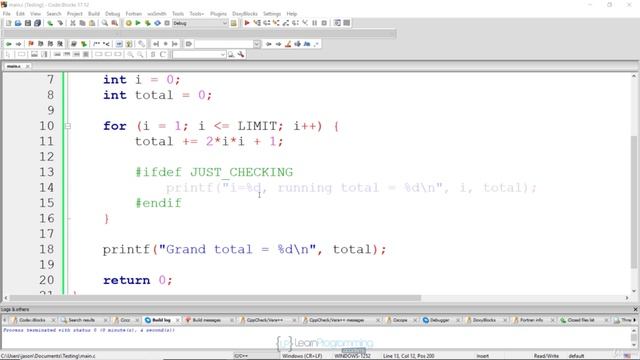Pause debugger with the Break icon
The height and width of the screenshot is (360, 640).
point(315,23)
